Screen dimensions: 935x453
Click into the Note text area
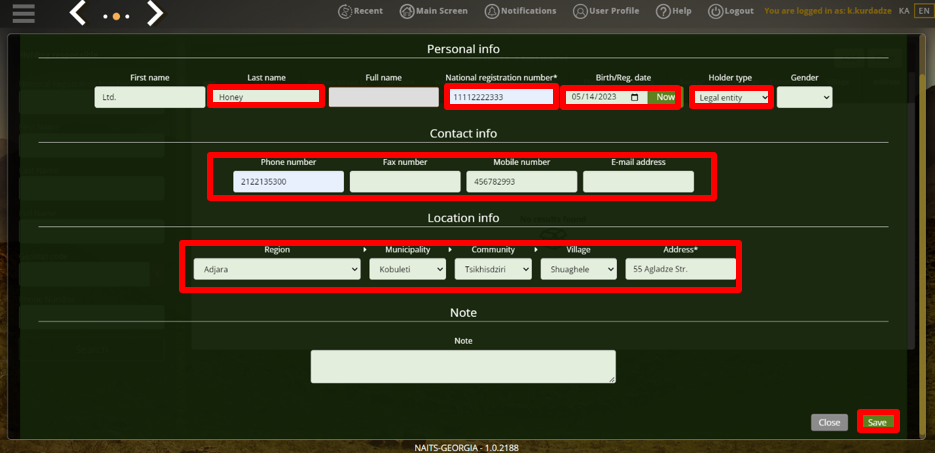coord(463,367)
